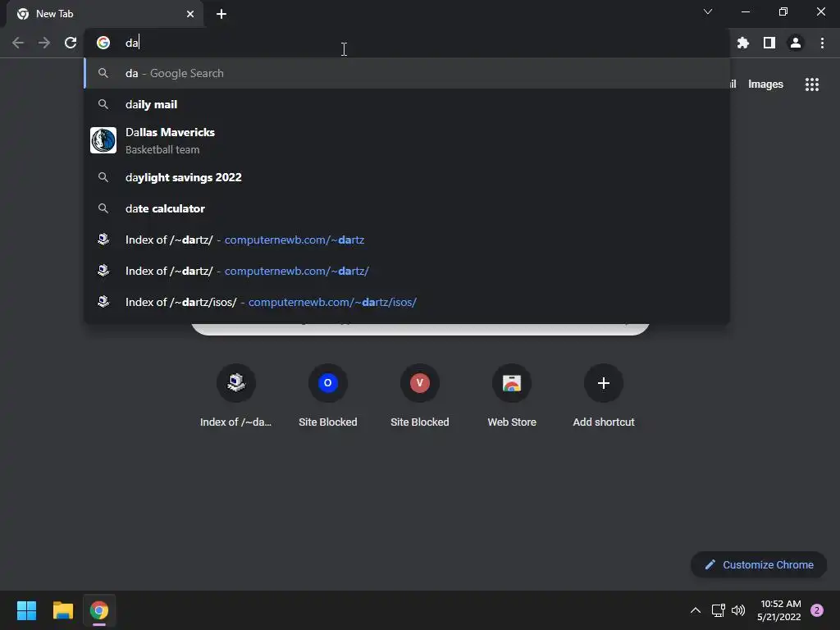Image resolution: width=840 pixels, height=630 pixels.
Task: Choose 'daily mail' suggestion
Action: tap(407, 104)
